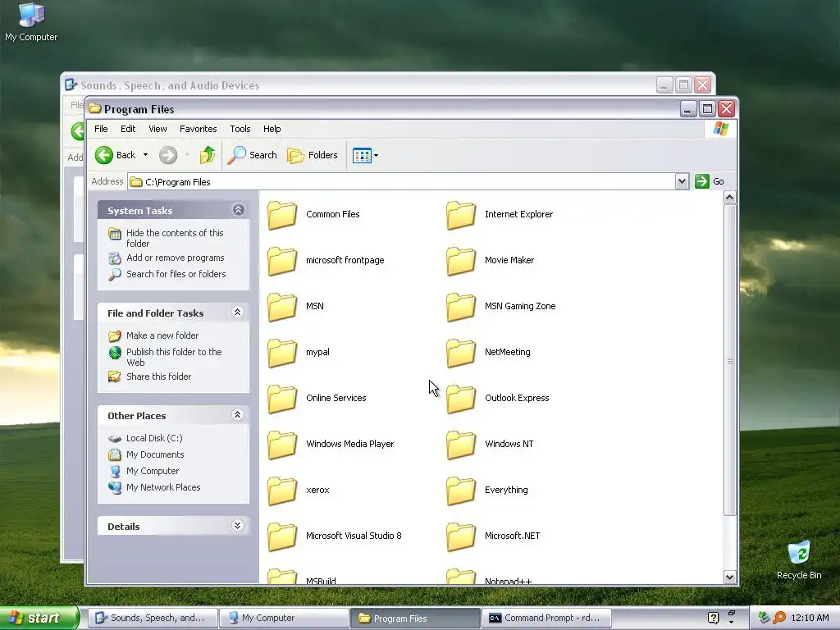Viewport: 840px width, 630px height.
Task: Switch to My Computer taskbar button
Action: click(x=284, y=619)
